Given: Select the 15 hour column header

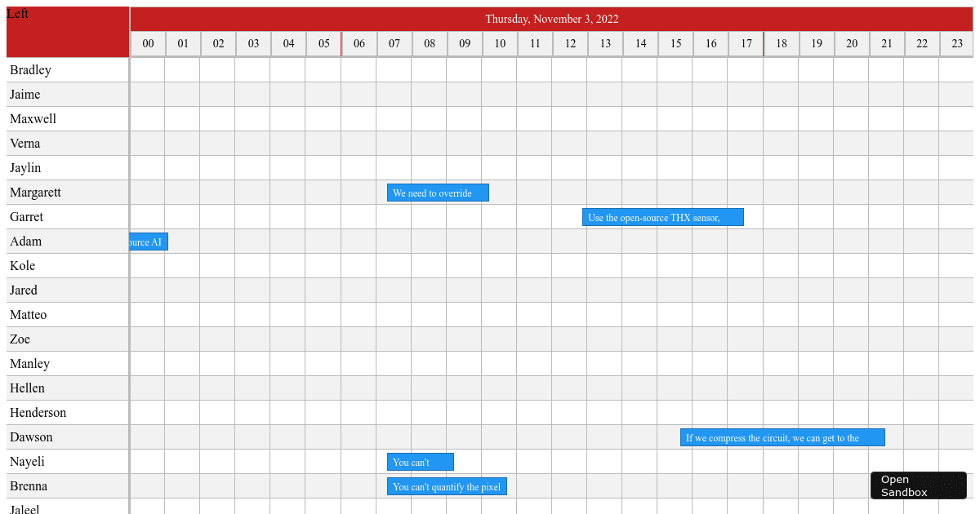Looking at the screenshot, I should pyautogui.click(x=675, y=44).
